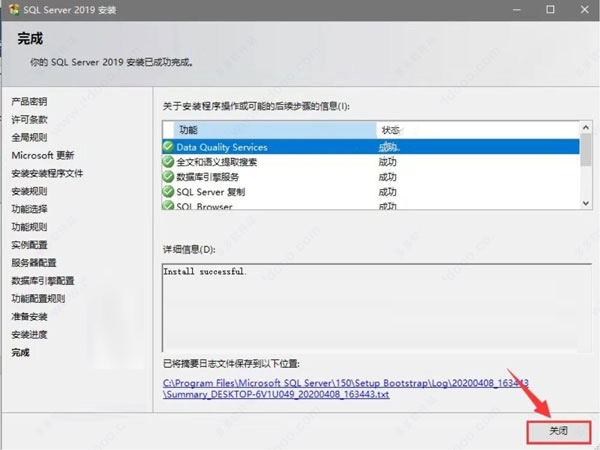Click green check icon beside 全文和语义提取搜索

click(168, 162)
